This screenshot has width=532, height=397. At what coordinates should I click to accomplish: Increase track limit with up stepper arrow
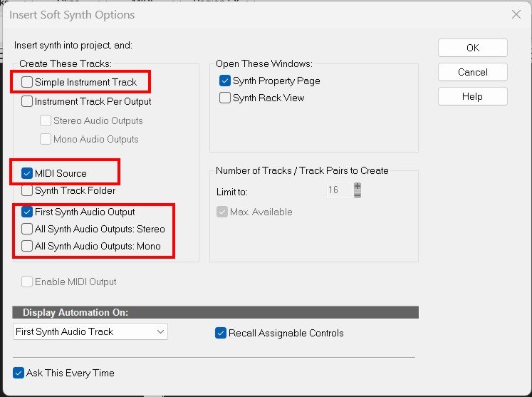tap(358, 187)
